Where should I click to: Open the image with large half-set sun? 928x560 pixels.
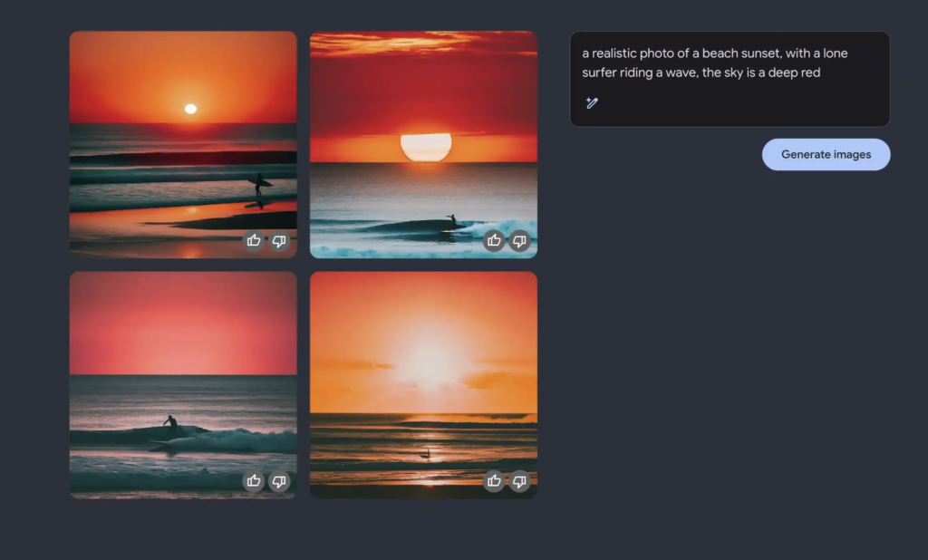tap(424, 144)
